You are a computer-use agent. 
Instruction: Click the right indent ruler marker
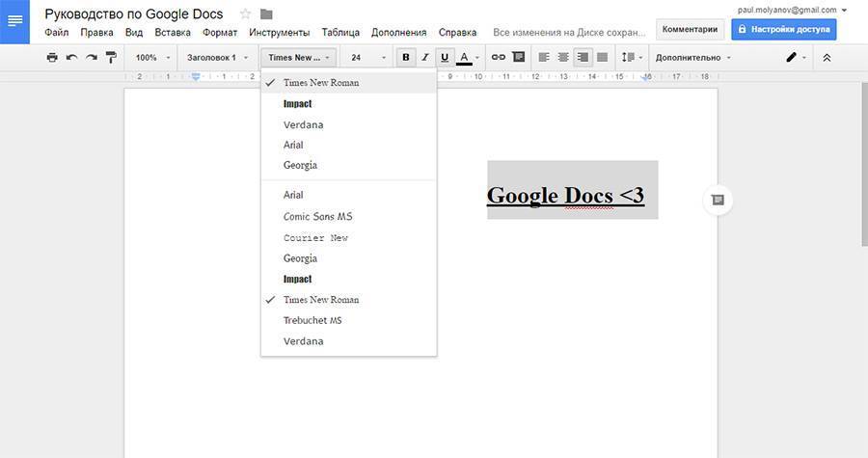tap(646, 77)
